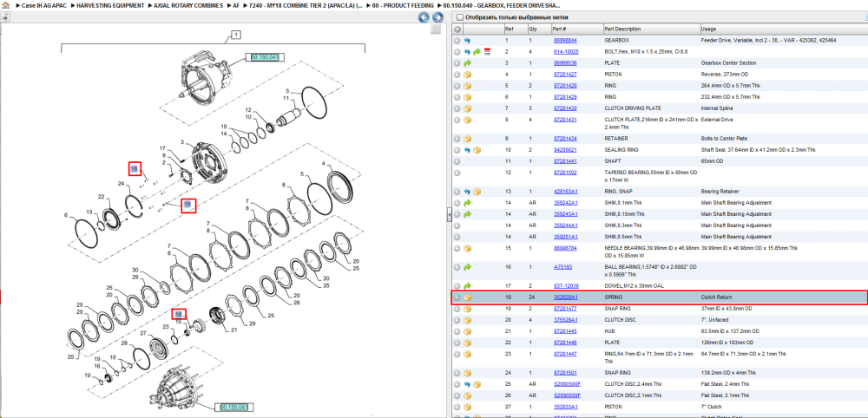Open part number 352828A1 link

(x=566, y=297)
